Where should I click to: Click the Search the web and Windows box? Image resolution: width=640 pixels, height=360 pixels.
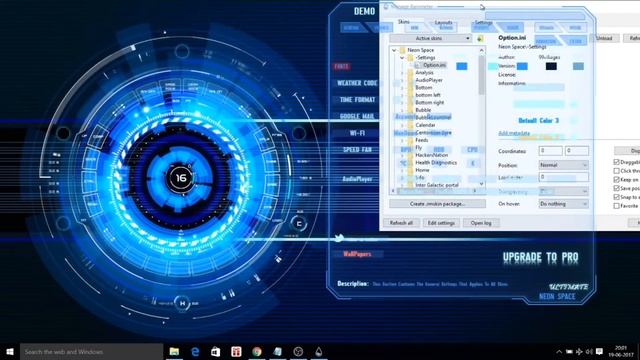[x=91, y=351]
